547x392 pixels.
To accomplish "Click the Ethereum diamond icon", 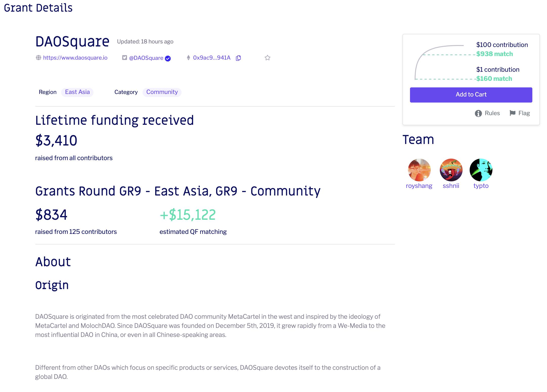I will pyautogui.click(x=188, y=58).
